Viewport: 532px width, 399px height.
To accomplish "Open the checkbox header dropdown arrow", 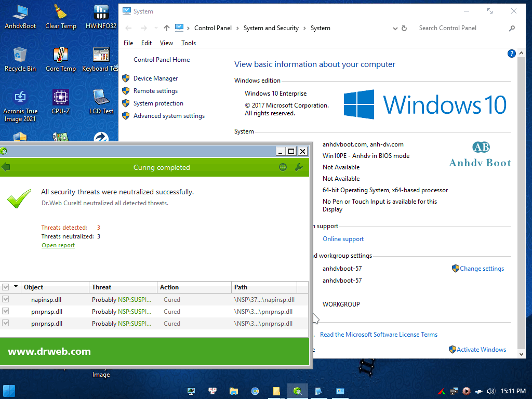I will coord(16,287).
